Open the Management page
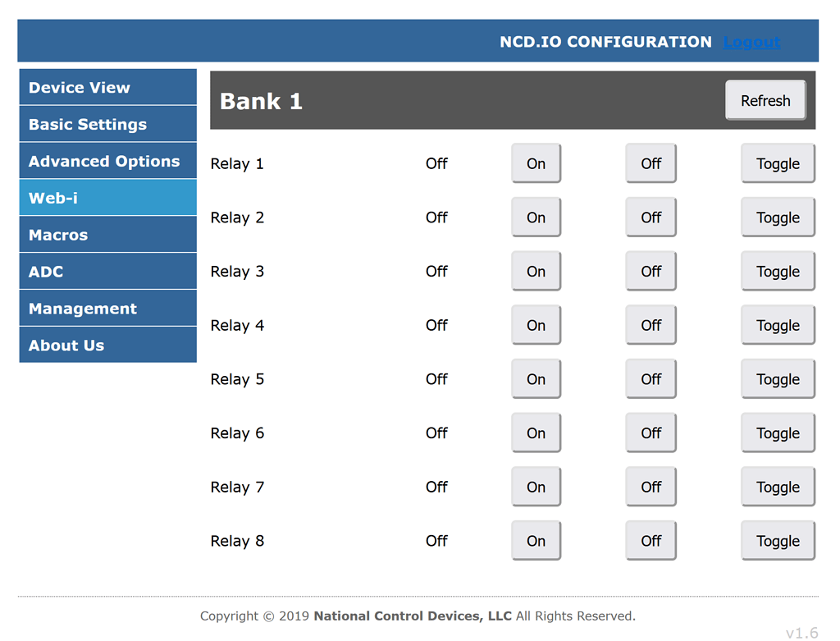This screenshot has width=840, height=641. coord(107,309)
